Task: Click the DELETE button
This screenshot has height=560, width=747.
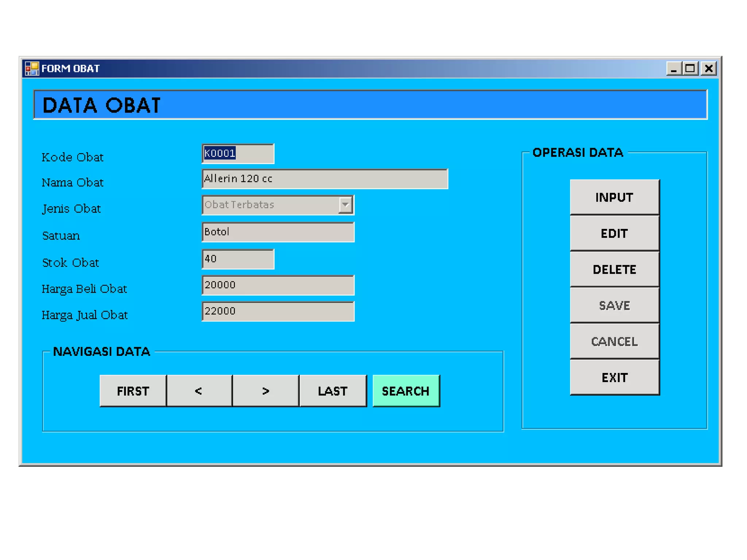Action: (614, 269)
